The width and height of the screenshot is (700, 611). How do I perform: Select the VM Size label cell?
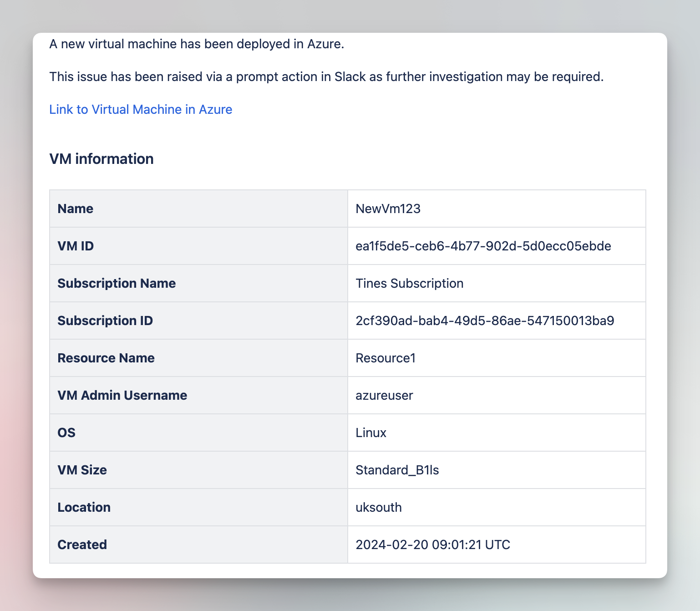[198, 470]
